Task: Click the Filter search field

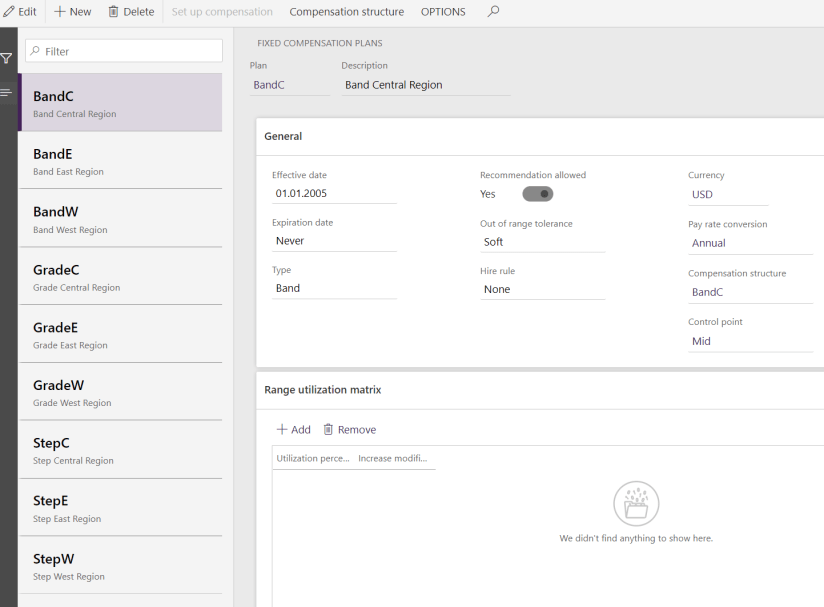Action: click(128, 51)
